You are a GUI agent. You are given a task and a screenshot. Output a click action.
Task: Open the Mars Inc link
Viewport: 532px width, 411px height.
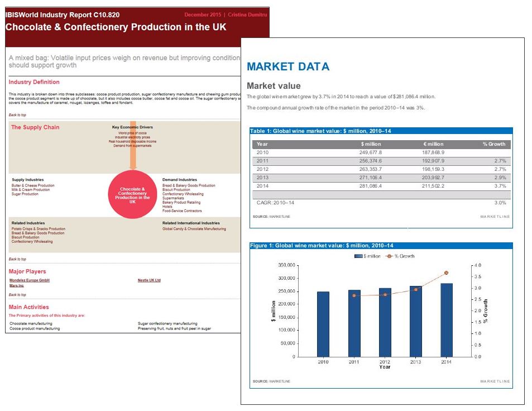(x=16, y=286)
